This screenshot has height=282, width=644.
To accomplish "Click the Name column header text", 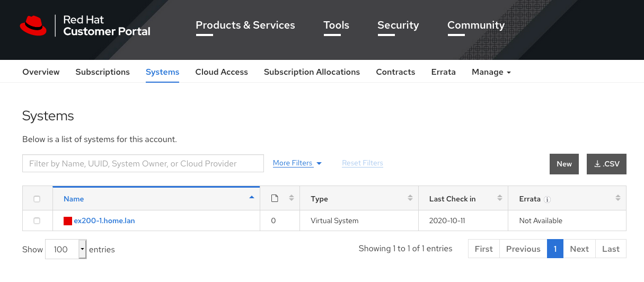I will 74,199.
